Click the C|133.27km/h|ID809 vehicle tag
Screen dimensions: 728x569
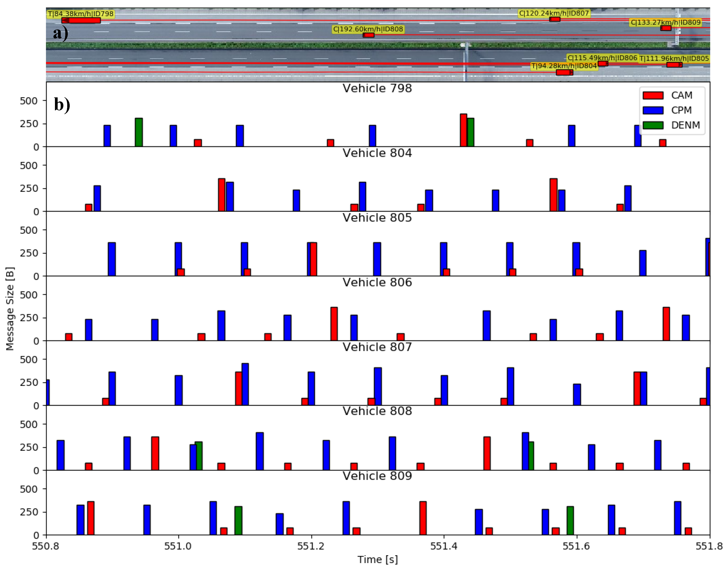[665, 22]
